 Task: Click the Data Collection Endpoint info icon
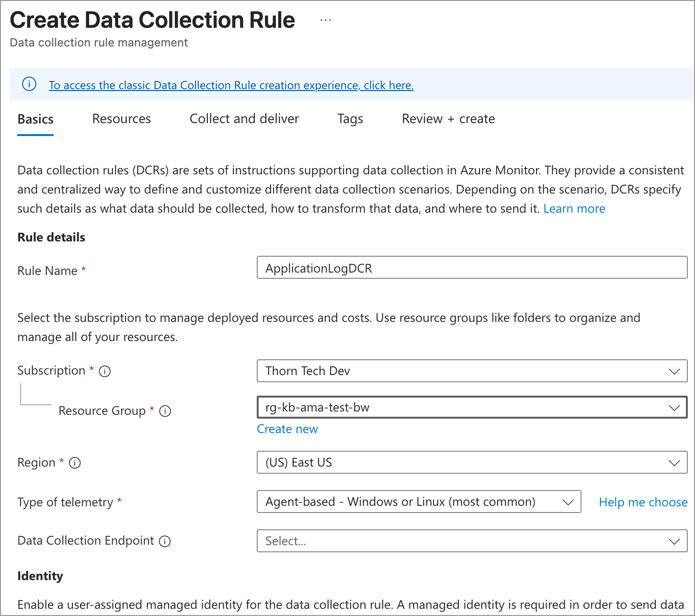pyautogui.click(x=165, y=541)
